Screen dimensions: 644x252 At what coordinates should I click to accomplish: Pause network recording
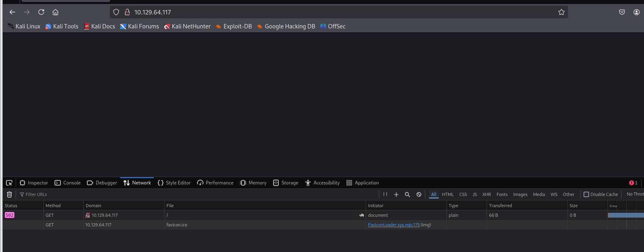pos(385,194)
